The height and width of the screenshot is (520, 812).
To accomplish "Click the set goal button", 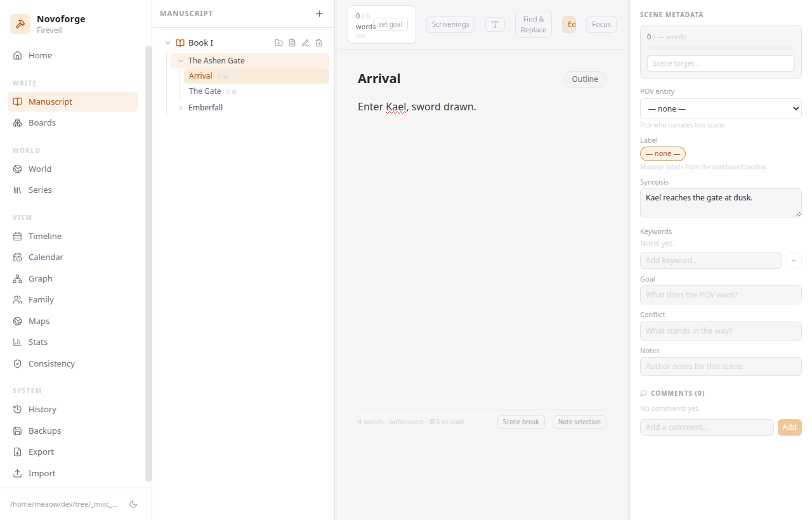I will (391, 24).
